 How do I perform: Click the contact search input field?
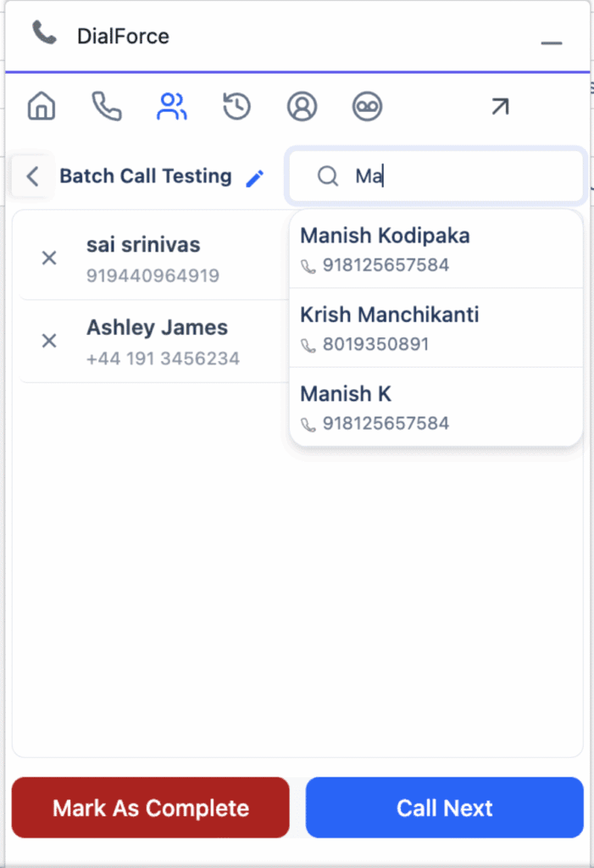point(458,176)
